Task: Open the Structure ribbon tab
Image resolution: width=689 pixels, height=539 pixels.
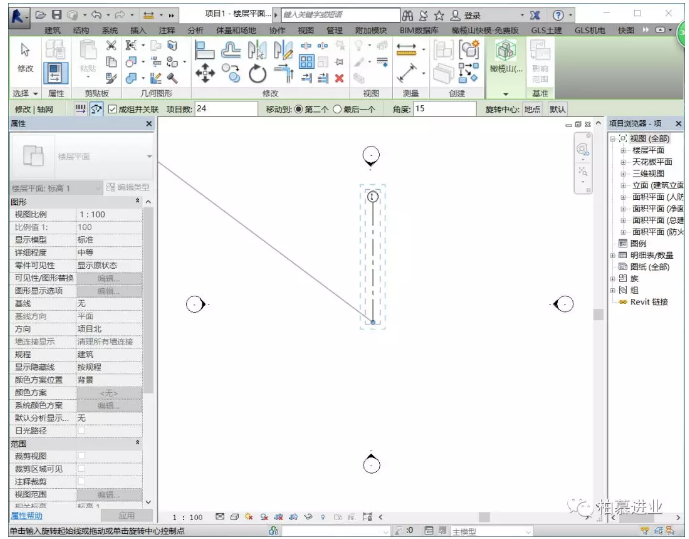Action: tap(81, 30)
